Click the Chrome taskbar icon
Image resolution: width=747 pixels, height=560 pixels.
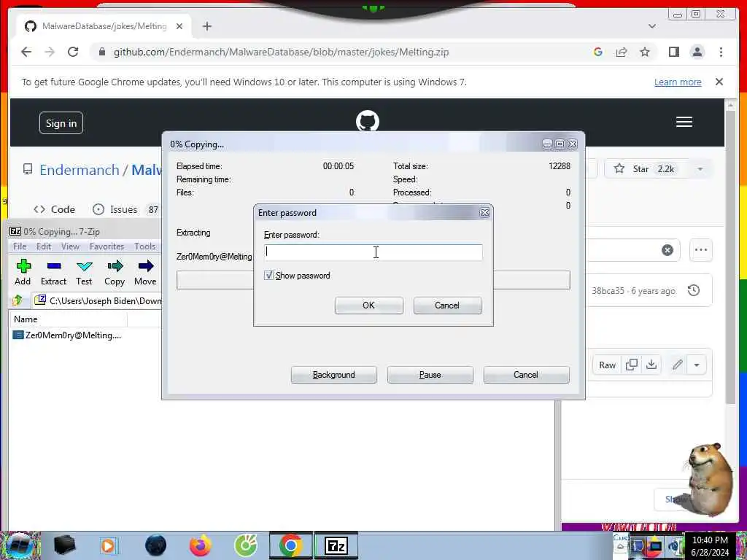pyautogui.click(x=290, y=545)
